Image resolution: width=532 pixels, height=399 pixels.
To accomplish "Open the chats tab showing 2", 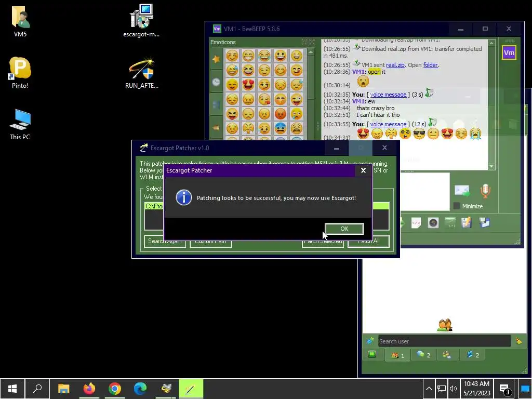I will coord(423,355).
